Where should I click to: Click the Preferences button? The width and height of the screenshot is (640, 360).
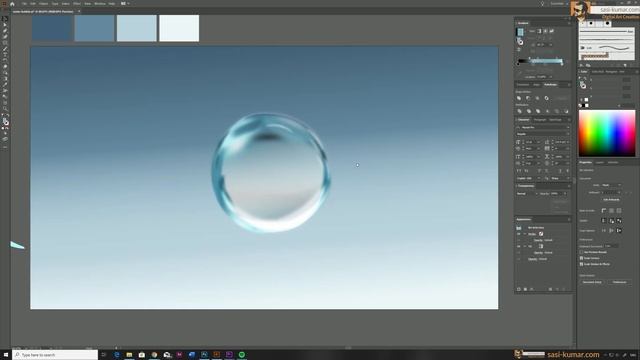pyautogui.click(x=619, y=282)
